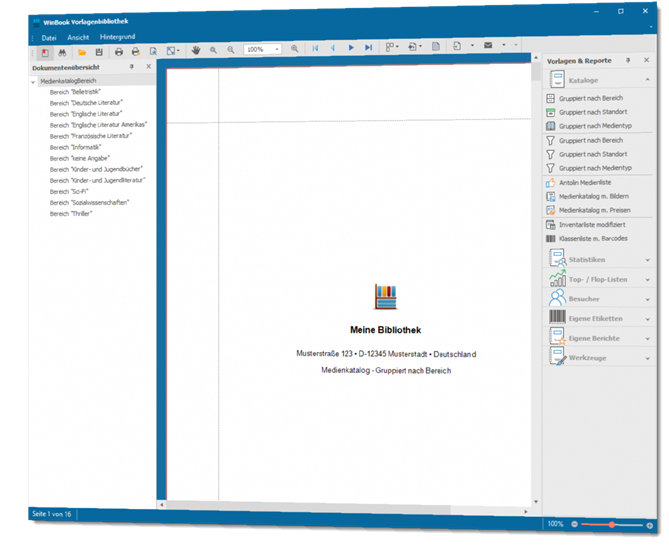Open the Datei menu
Image resolution: width=669 pixels, height=545 pixels.
point(49,36)
